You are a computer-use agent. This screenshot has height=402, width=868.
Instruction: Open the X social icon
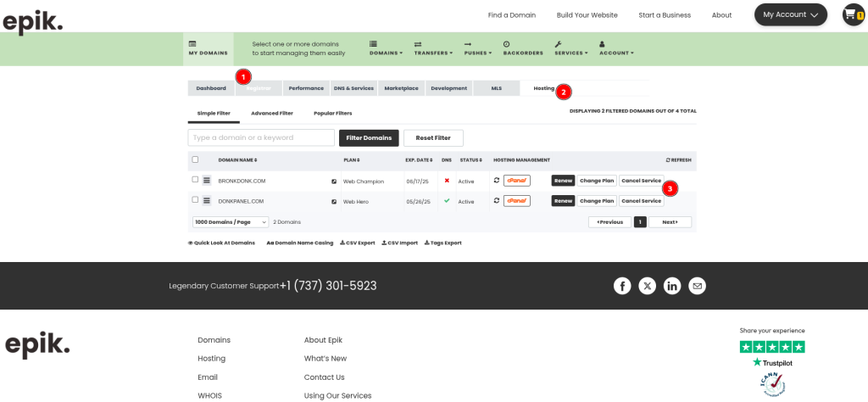point(647,286)
